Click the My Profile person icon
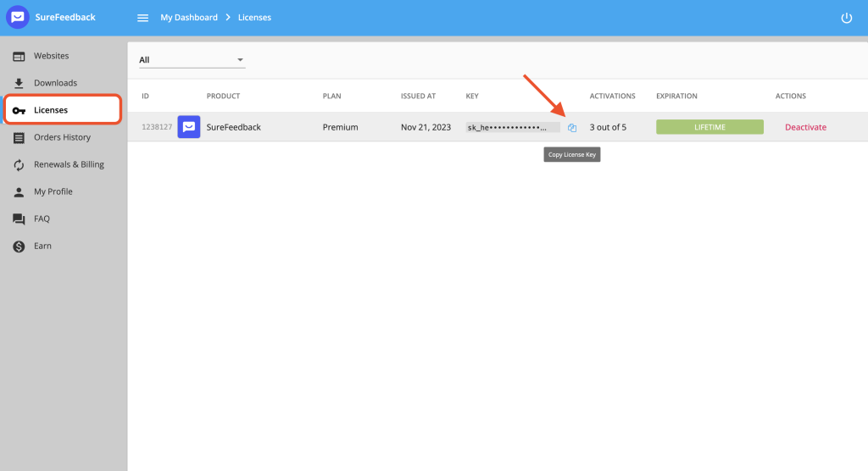The width and height of the screenshot is (868, 471). click(x=19, y=192)
